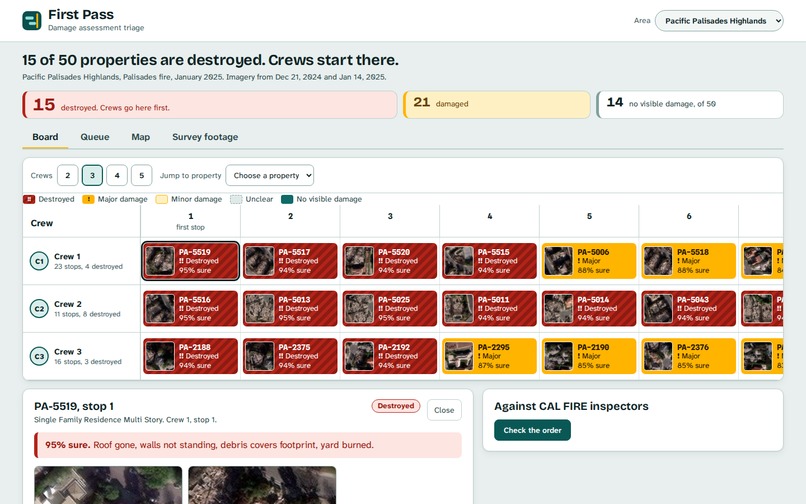
Task: Switch to the Map tab
Action: click(x=140, y=137)
